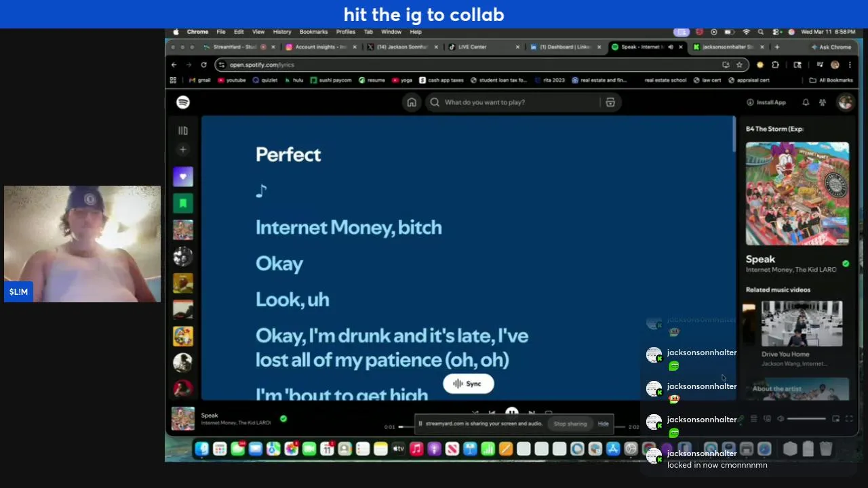Bookmark this page with the star icon
Screen dimensions: 868x488
(739, 65)
